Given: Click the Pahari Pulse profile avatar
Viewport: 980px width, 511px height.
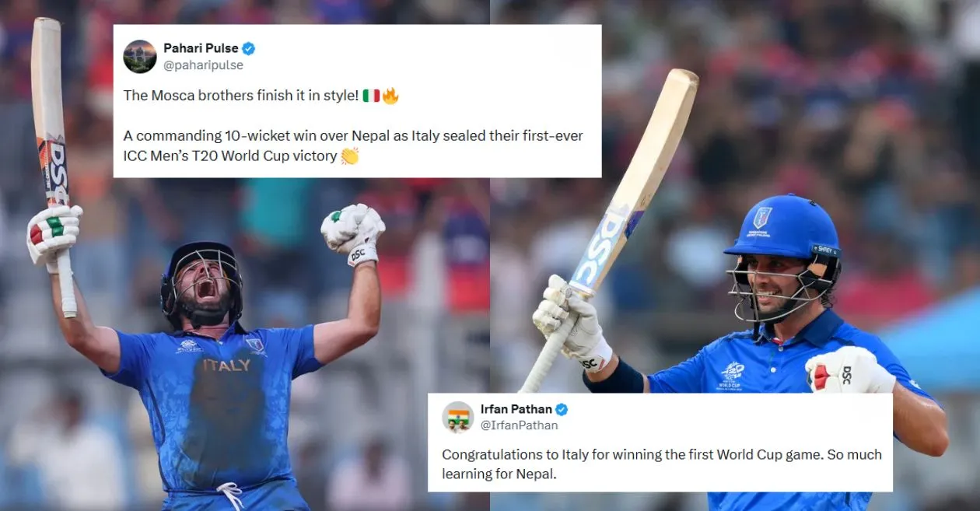Looking at the screenshot, I should pos(140,57).
